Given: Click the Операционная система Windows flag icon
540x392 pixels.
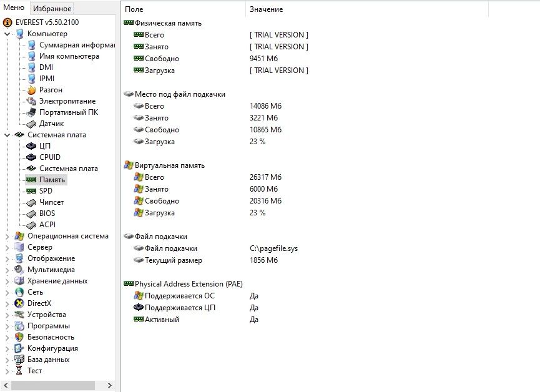Looking at the screenshot, I should (x=19, y=237).
